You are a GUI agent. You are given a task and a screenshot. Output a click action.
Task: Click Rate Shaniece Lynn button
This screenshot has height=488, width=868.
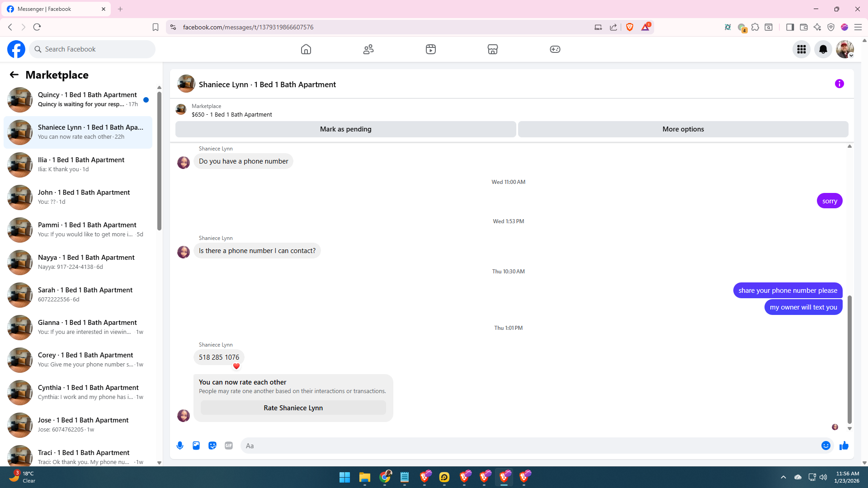293,408
